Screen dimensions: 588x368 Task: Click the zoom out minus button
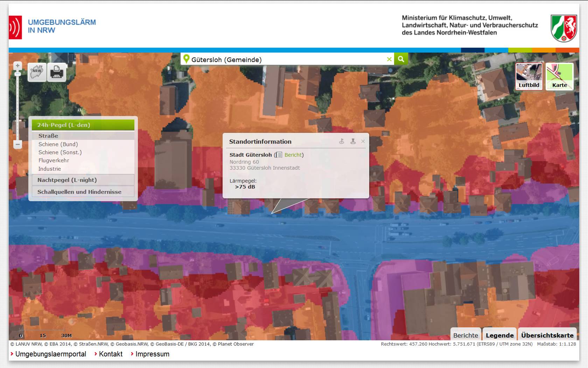(x=18, y=144)
